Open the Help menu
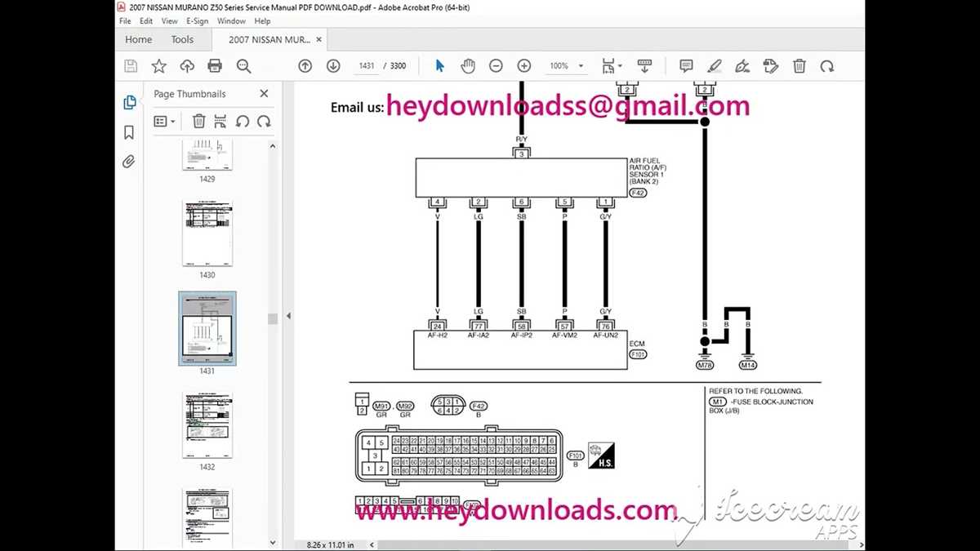This screenshot has width=980, height=551. click(x=262, y=20)
